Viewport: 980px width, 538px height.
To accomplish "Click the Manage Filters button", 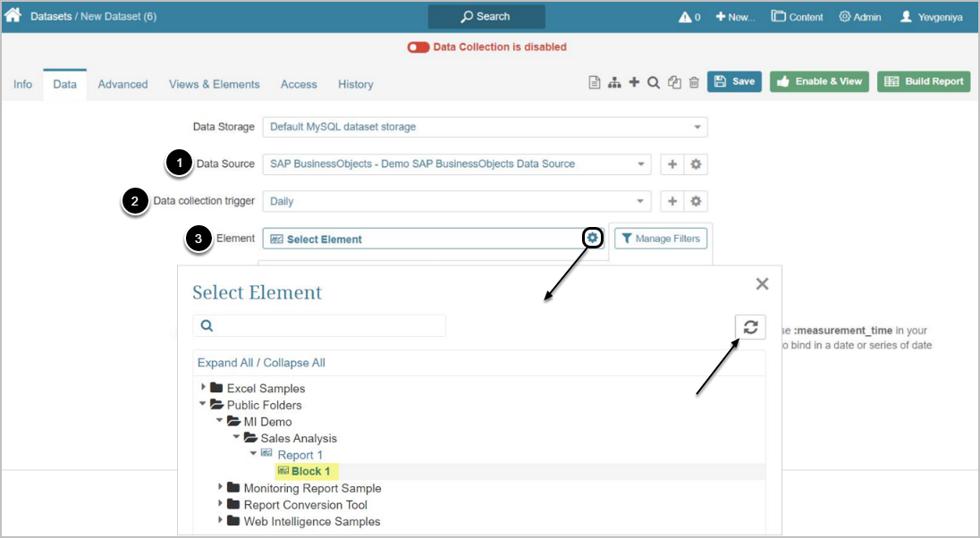I will [x=662, y=239].
